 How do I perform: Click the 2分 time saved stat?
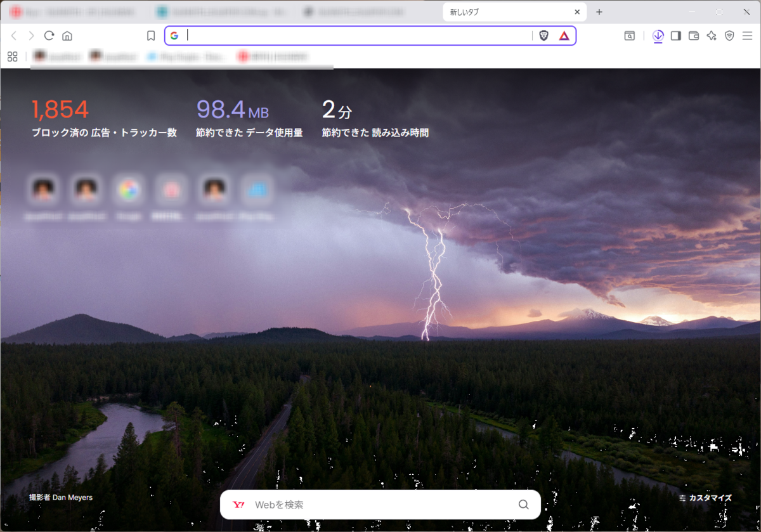[x=337, y=110]
